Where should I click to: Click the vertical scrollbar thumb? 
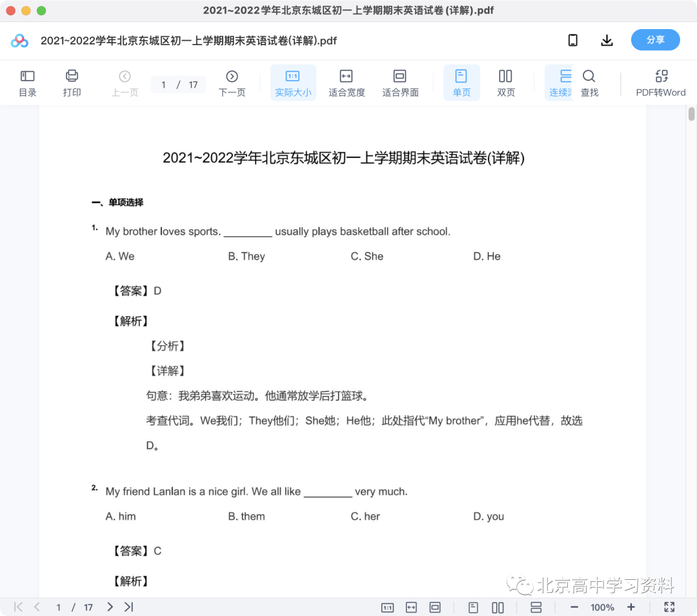click(691, 114)
